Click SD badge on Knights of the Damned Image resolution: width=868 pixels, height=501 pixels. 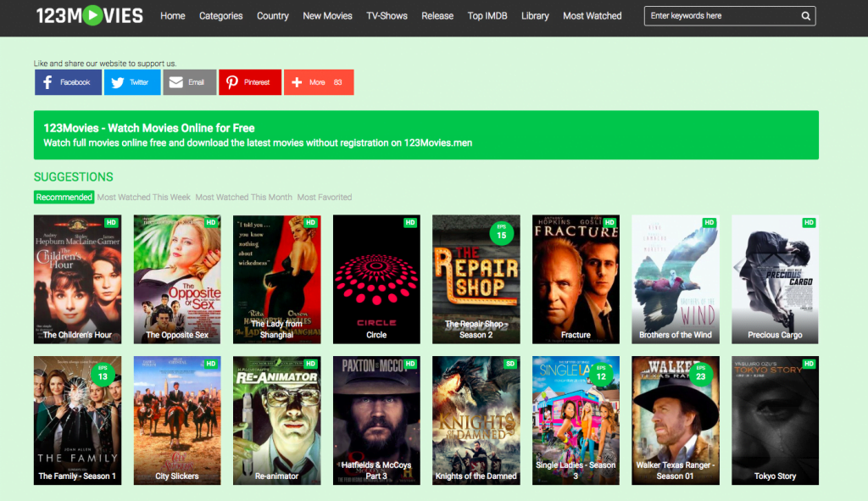pyautogui.click(x=509, y=364)
